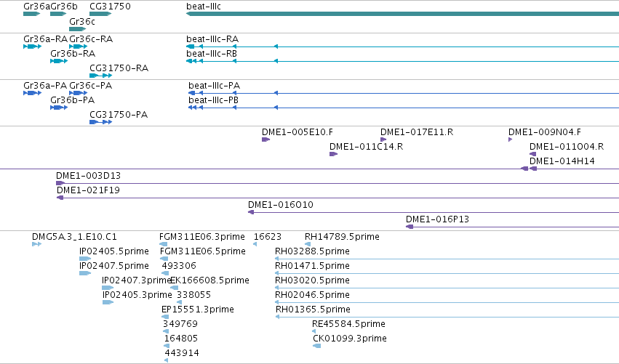Click the DME1-017E11.R clone end label
619x364 pixels.
[x=417, y=132]
